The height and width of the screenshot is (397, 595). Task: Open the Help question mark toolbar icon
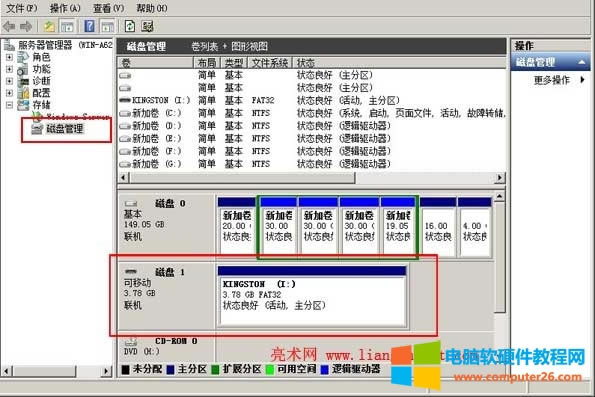coord(90,26)
